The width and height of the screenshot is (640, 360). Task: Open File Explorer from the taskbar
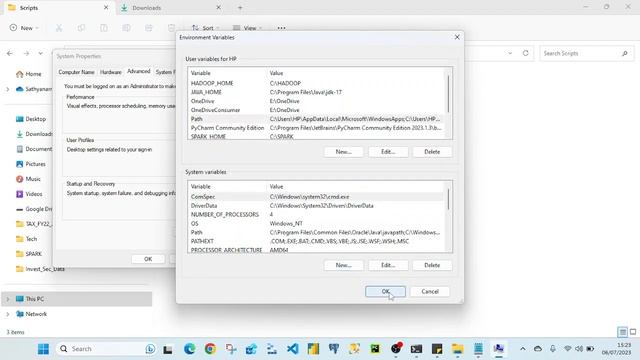(458, 349)
